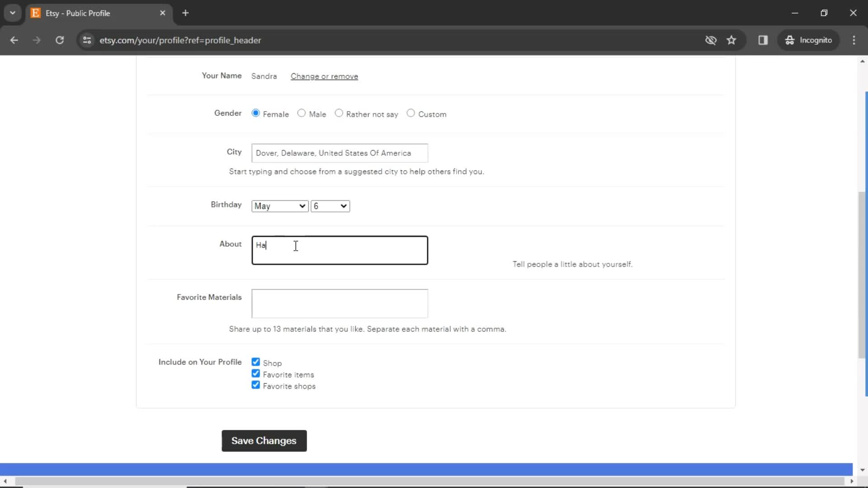Click the Incognito profile icon

point(791,40)
